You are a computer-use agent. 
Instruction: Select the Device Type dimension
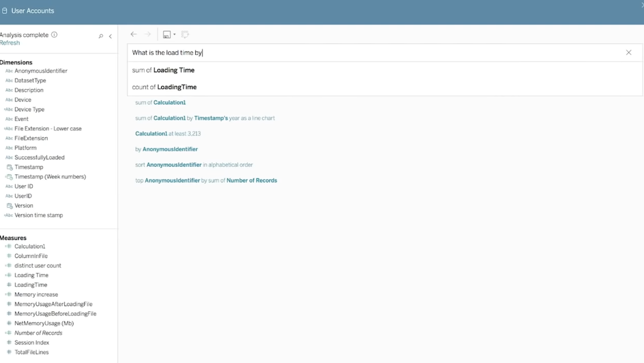pos(29,109)
